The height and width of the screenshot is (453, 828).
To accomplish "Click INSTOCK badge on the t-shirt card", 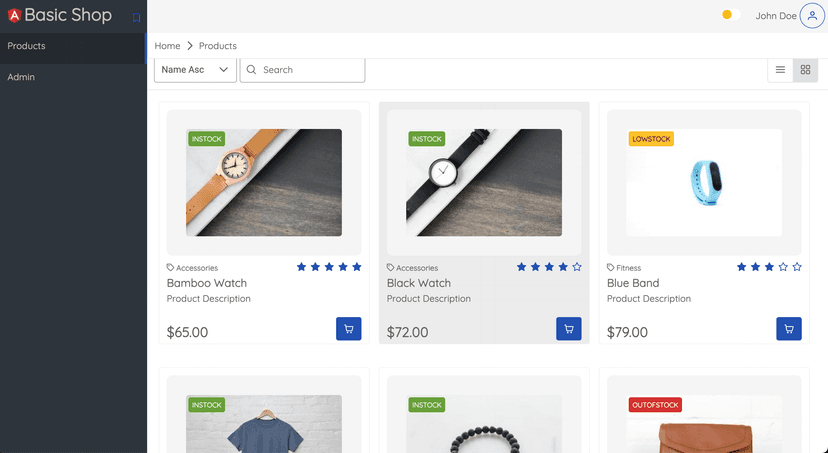I will [x=206, y=405].
